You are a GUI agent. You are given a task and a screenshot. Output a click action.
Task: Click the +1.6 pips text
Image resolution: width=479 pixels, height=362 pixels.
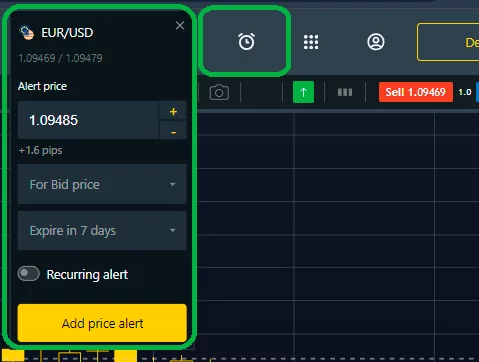click(40, 150)
